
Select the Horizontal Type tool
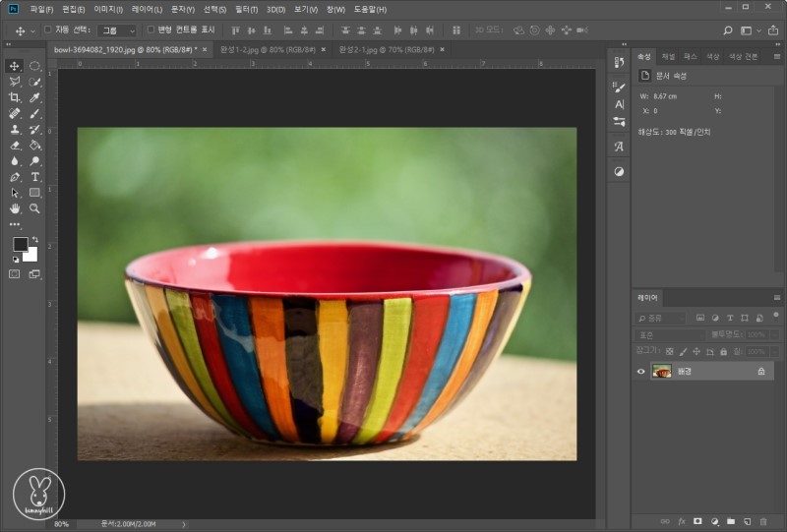click(34, 177)
